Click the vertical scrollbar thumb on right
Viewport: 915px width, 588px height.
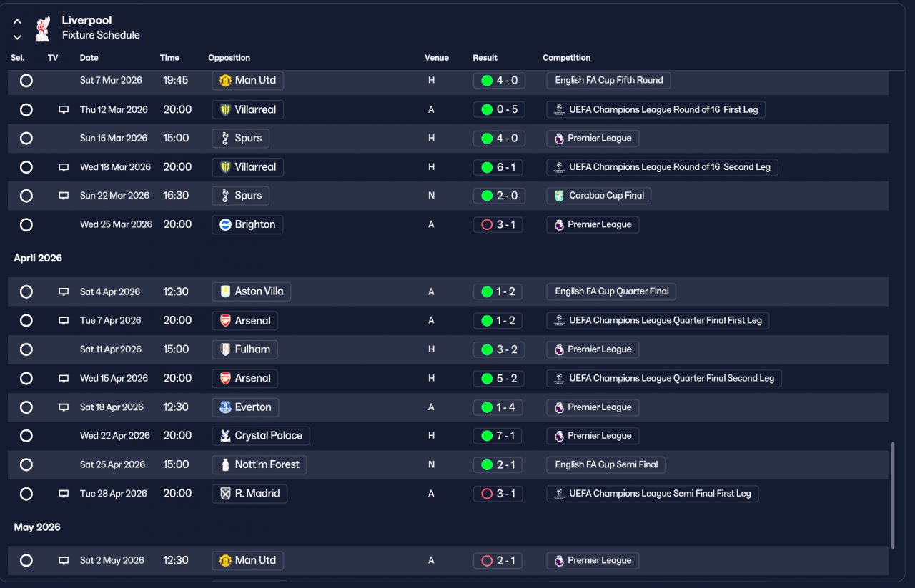tap(892, 496)
